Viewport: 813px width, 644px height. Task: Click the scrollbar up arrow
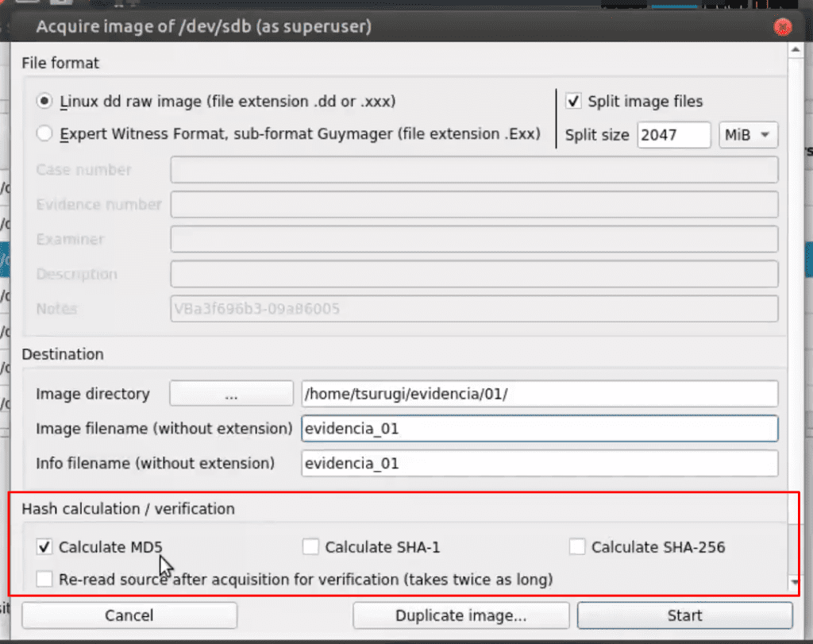(x=796, y=50)
